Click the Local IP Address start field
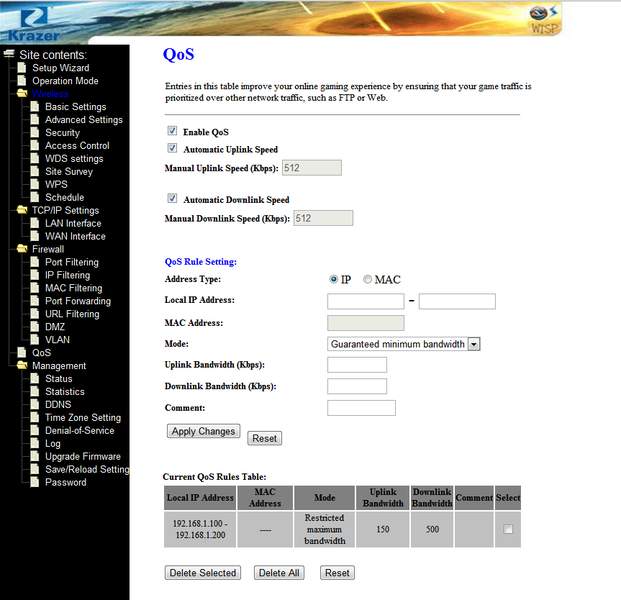This screenshot has width=621, height=600. coord(366,301)
